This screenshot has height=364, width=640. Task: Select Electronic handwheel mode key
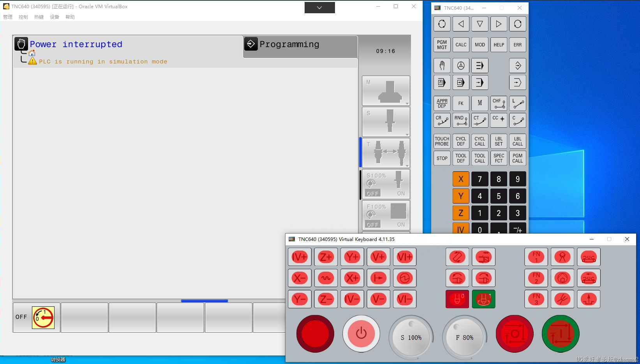pyautogui.click(x=461, y=65)
